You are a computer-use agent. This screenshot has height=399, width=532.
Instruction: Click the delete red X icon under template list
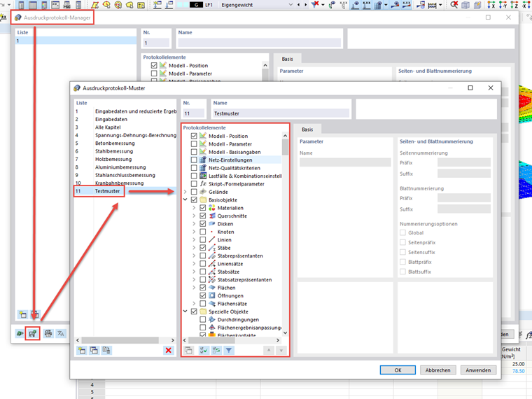coord(168,350)
